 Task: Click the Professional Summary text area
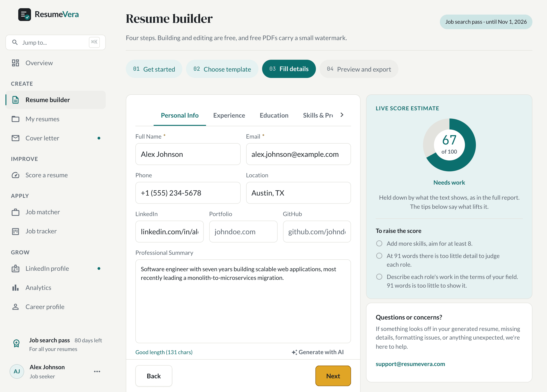(243, 301)
